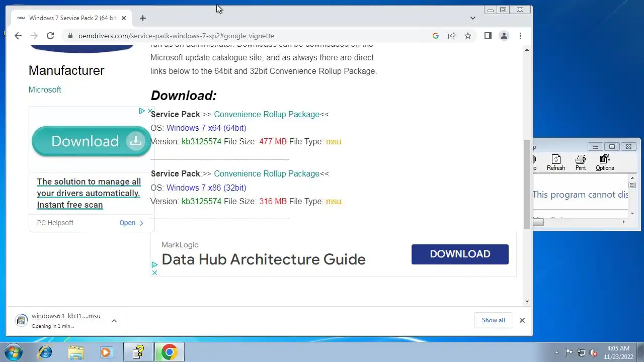The image size is (644, 362).
Task: Open the Chrome profile avatar
Action: point(504,36)
